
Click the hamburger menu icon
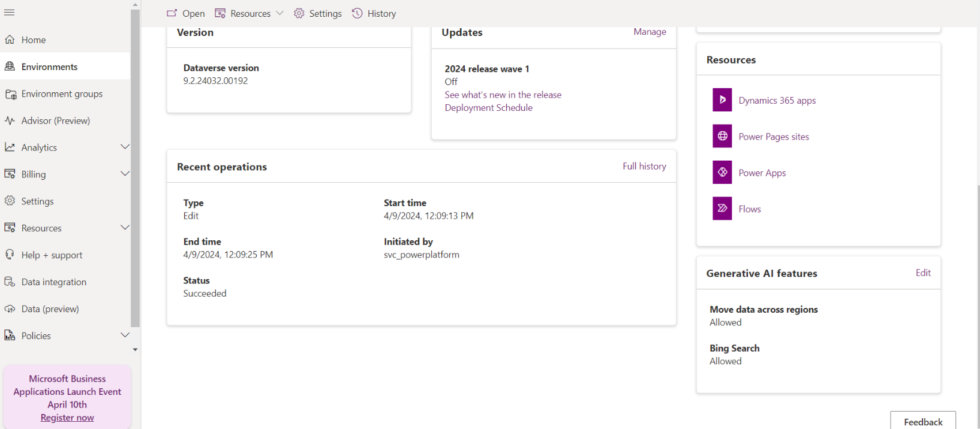tap(10, 13)
